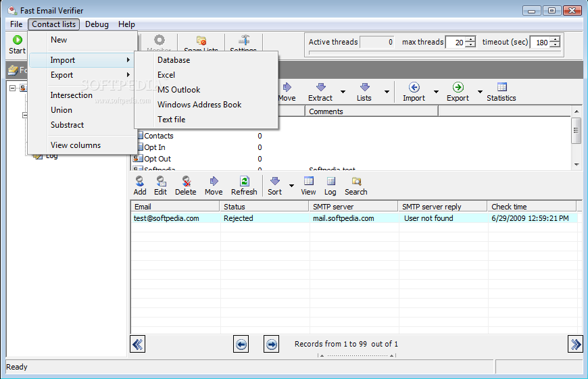Open the Help menu
Viewport: 588px width, 379px height.
(x=126, y=24)
